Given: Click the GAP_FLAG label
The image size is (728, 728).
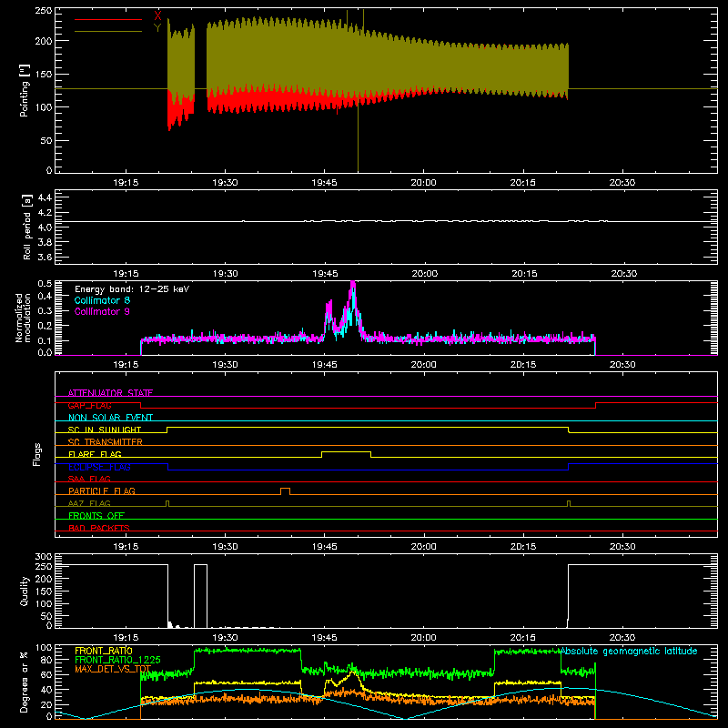Looking at the screenshot, I should [89, 405].
